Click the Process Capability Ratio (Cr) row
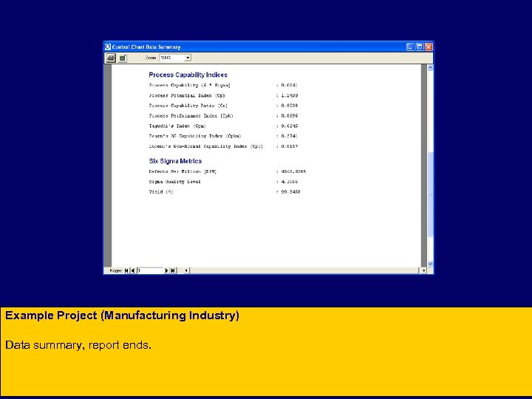532x399 pixels. tap(223, 106)
